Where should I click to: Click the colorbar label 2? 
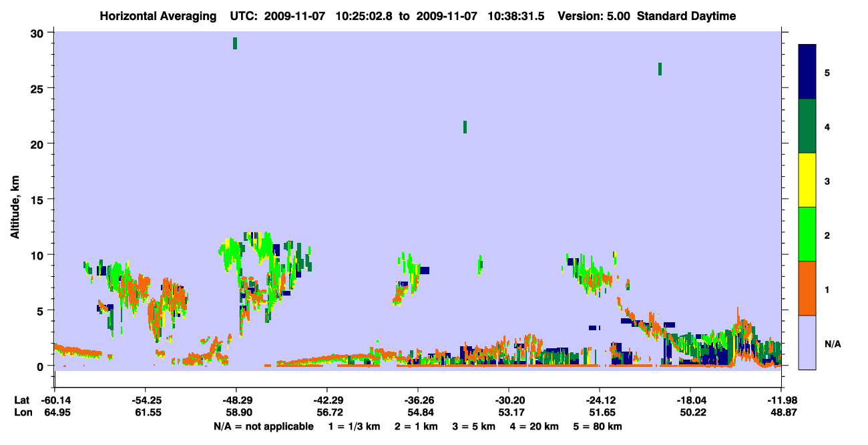tap(827, 234)
